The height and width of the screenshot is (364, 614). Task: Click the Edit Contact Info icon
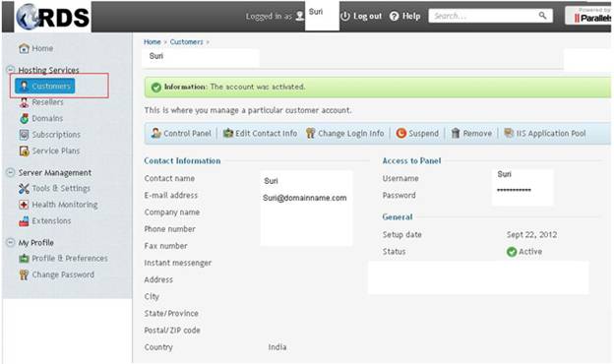click(x=228, y=133)
